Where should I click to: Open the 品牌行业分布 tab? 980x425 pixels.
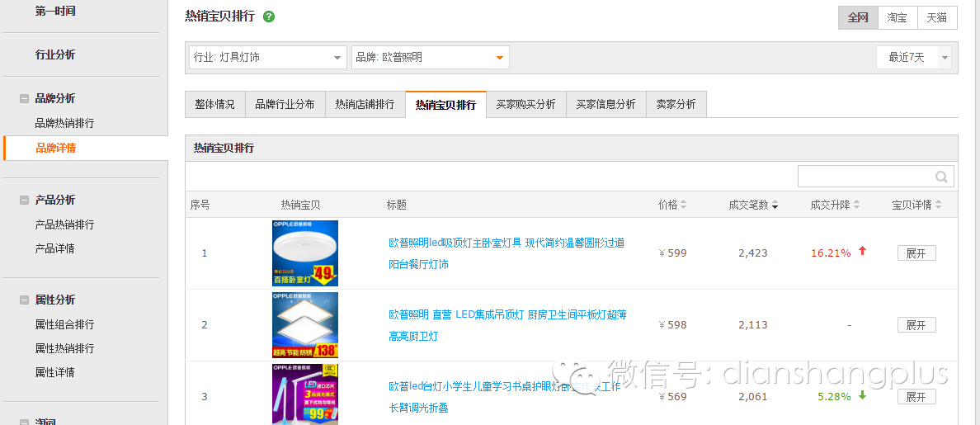pos(285,104)
